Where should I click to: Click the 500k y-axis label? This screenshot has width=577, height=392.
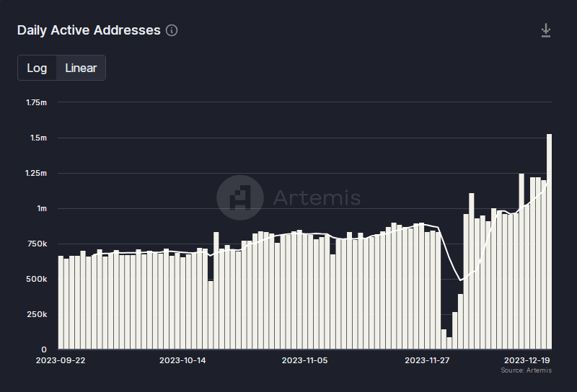[36, 279]
